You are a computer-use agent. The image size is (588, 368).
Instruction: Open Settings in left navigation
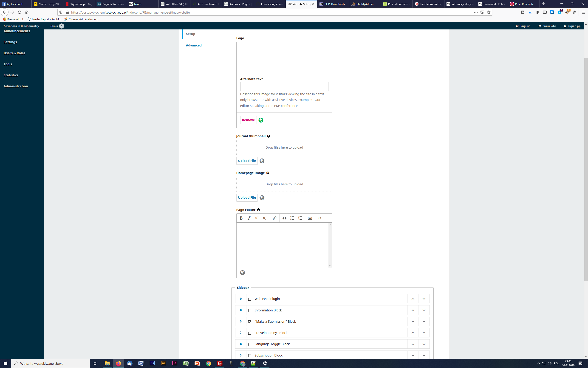tap(10, 42)
